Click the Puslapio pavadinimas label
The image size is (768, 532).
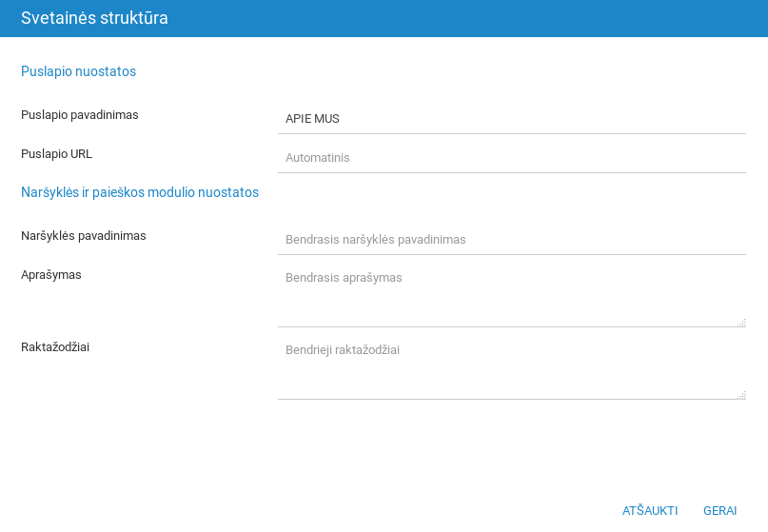(x=80, y=115)
